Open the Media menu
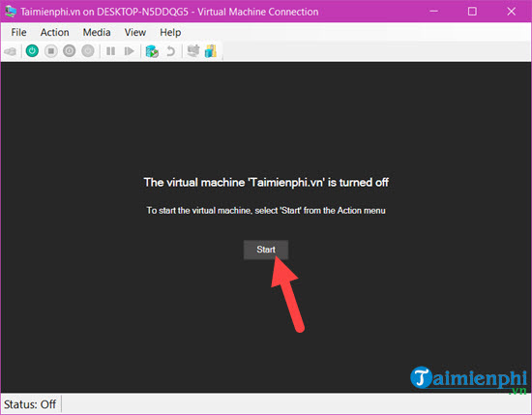 pos(97,32)
